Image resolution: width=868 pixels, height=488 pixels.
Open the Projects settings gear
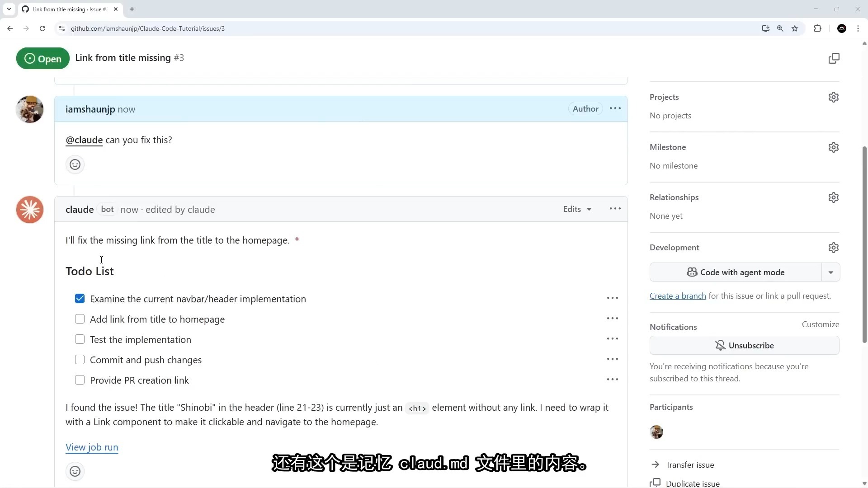pyautogui.click(x=833, y=97)
